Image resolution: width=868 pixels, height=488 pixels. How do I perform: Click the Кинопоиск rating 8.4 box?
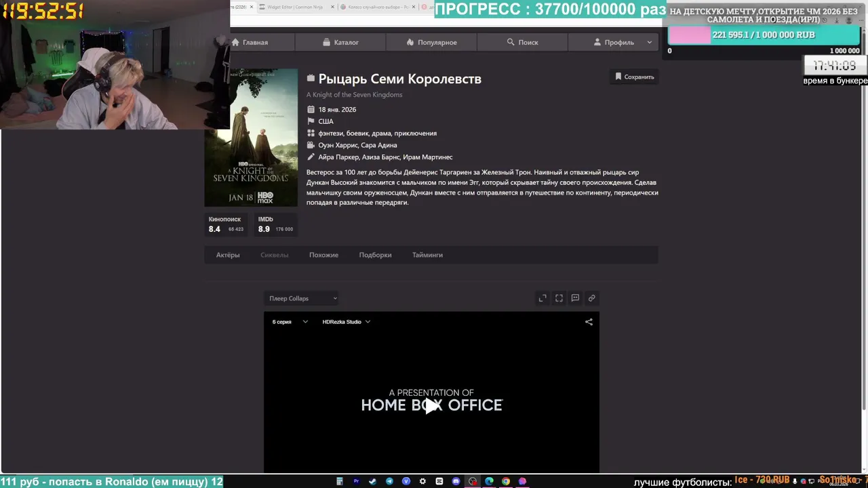tap(226, 224)
